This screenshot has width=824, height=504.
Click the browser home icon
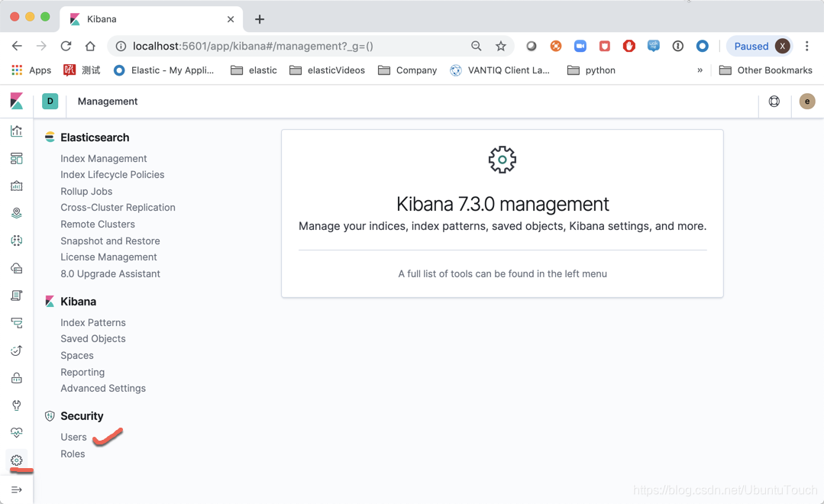pos(90,46)
